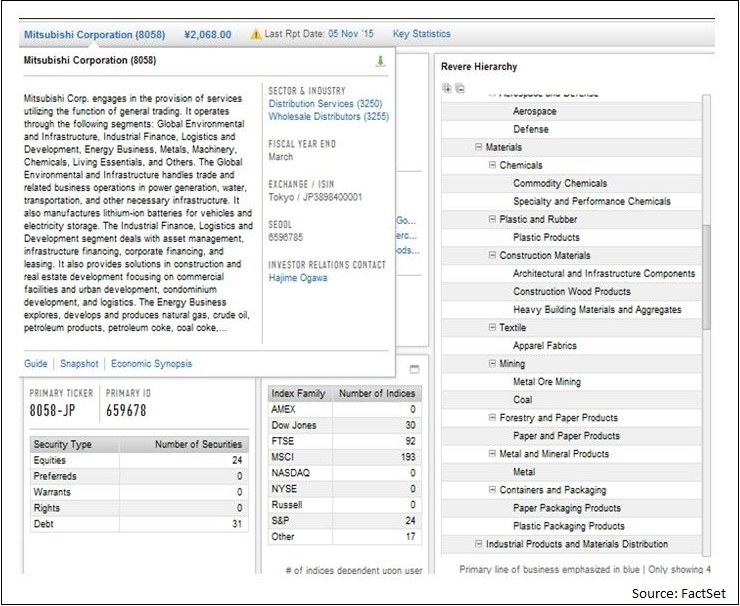Collapse Containers and Packaging node
Screen dimensions: 740x606
(x=492, y=489)
